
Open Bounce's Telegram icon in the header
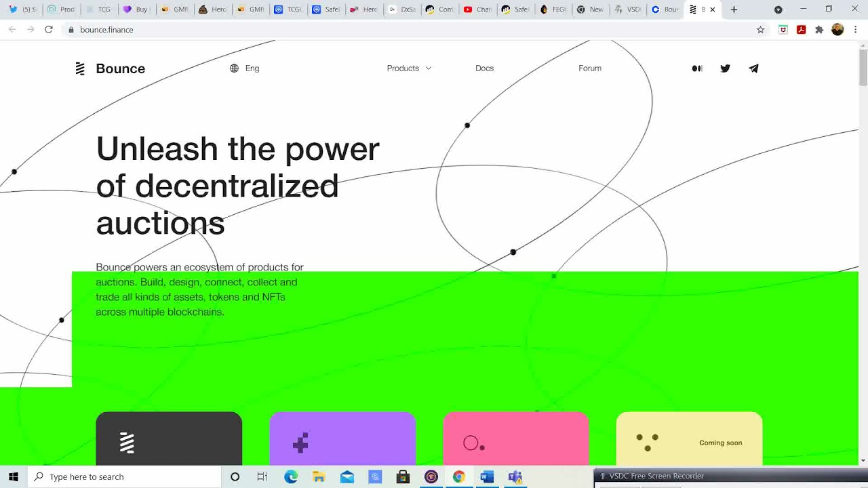(753, 68)
